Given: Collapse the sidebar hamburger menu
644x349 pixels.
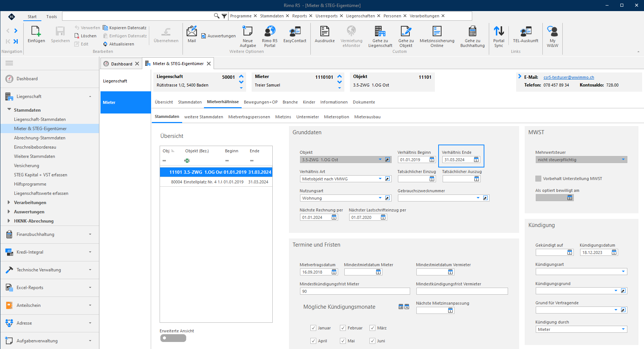Looking at the screenshot, I should 9,63.
